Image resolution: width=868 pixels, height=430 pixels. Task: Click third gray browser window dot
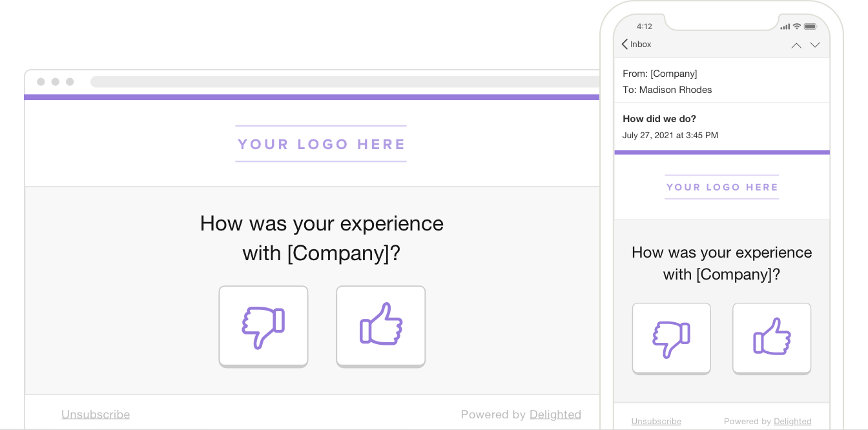(x=70, y=82)
